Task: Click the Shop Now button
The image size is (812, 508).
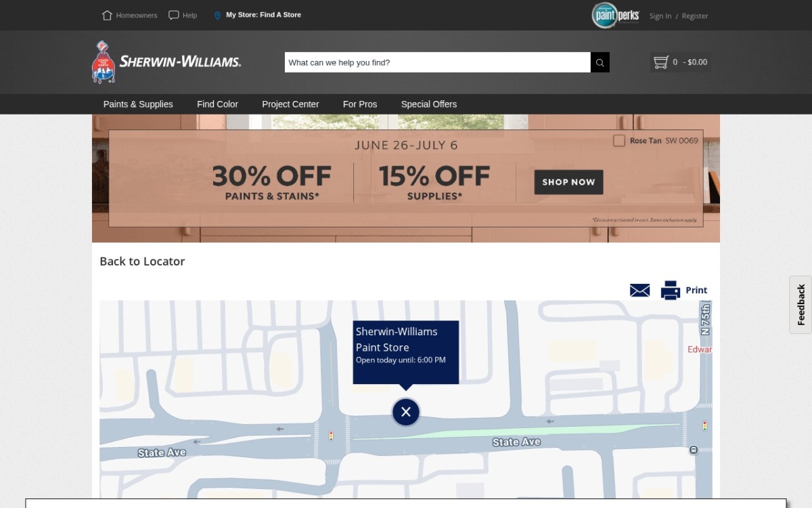Action: pyautogui.click(x=568, y=182)
